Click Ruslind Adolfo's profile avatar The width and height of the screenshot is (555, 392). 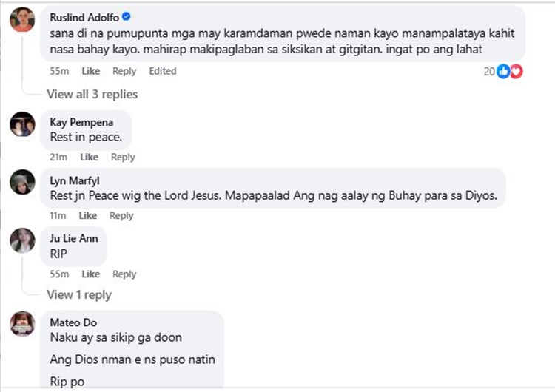pos(22,20)
